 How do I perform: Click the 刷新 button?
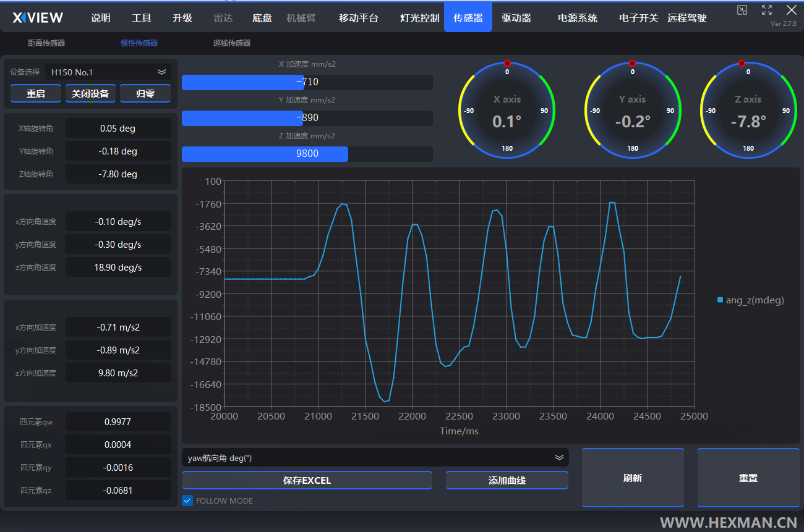click(x=633, y=478)
